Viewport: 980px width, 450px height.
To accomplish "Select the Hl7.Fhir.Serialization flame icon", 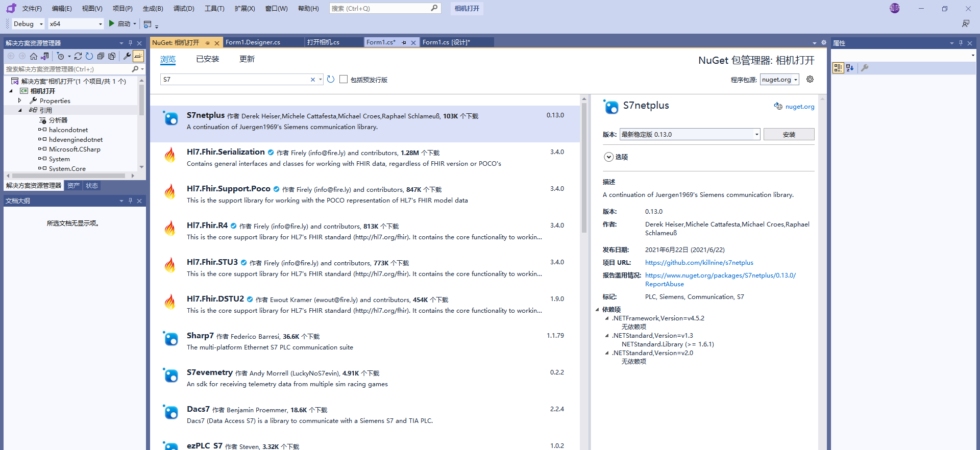I will coord(170,155).
